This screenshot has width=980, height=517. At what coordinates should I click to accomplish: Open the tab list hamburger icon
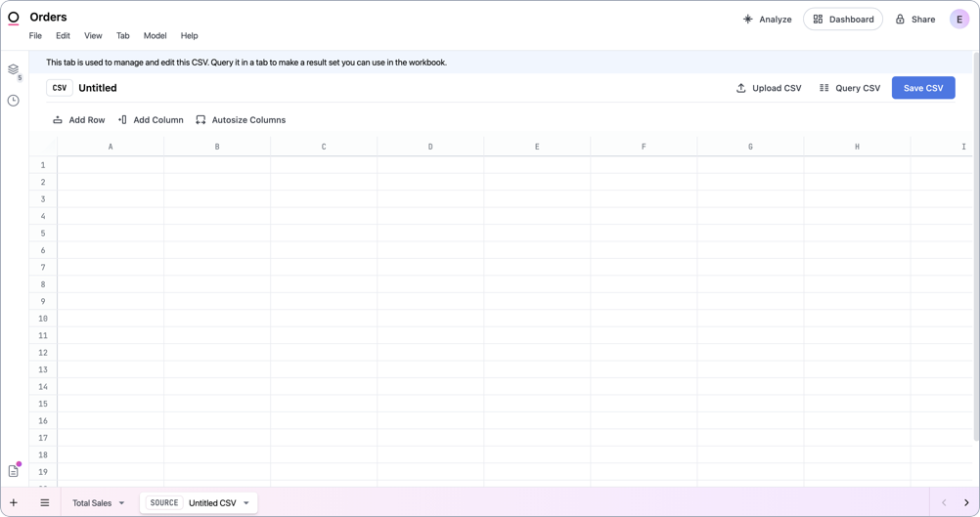45,503
